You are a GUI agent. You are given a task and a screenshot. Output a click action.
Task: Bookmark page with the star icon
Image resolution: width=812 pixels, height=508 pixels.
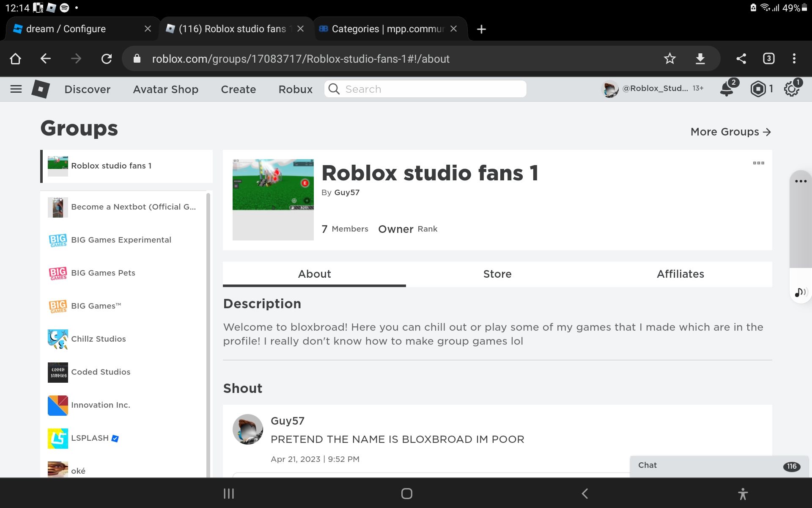669,58
